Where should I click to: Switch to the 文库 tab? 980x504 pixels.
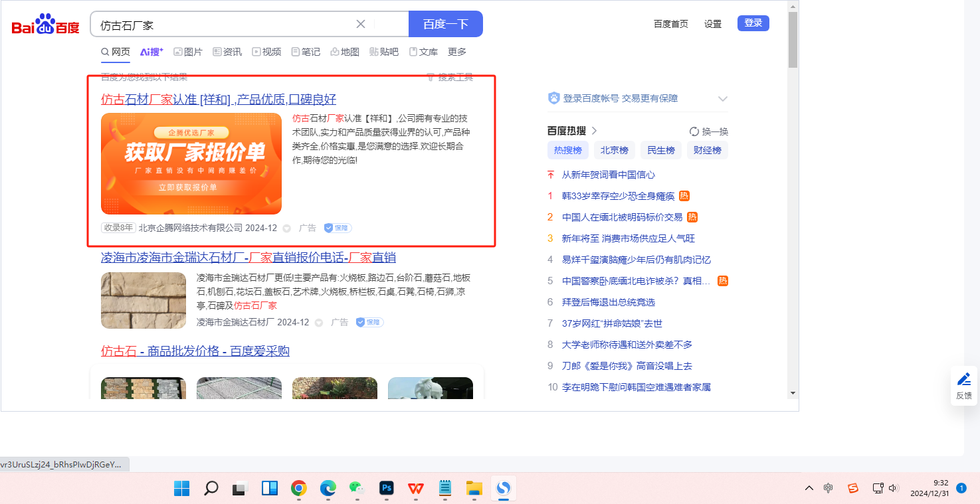(423, 52)
